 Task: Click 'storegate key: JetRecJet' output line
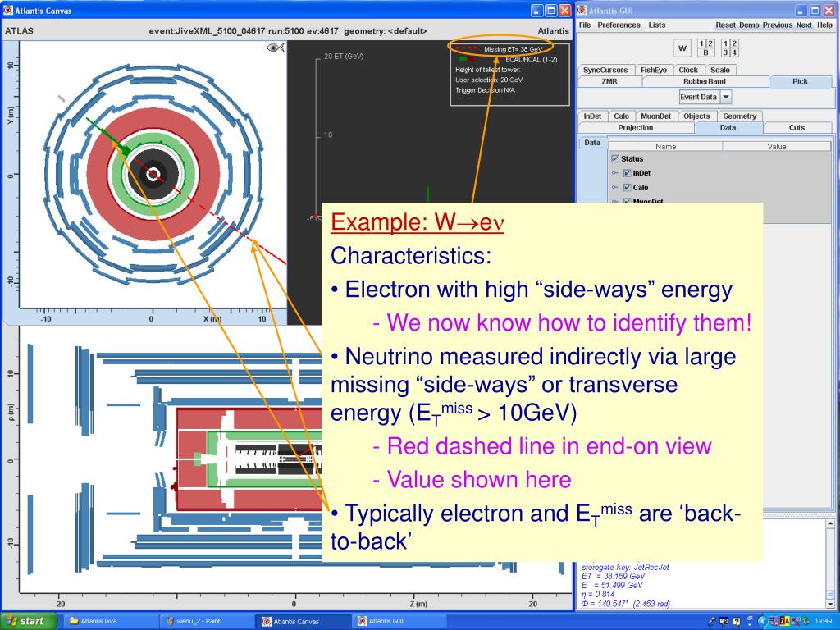click(x=625, y=568)
